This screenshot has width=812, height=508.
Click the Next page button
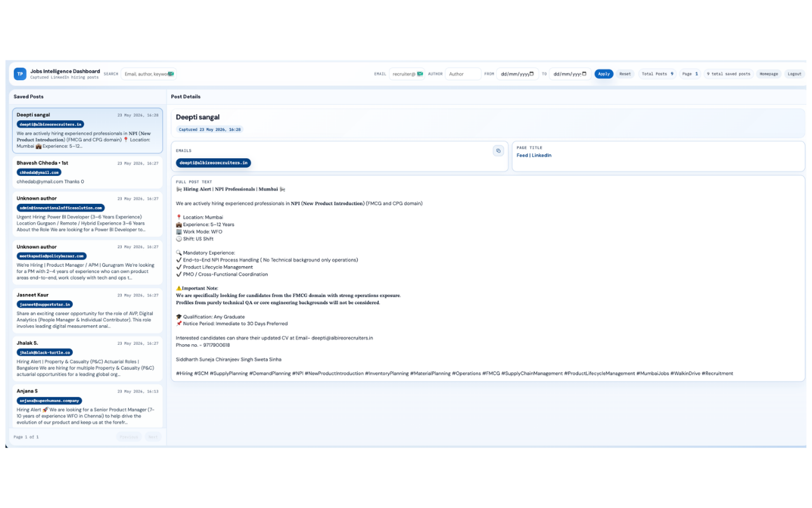point(153,437)
